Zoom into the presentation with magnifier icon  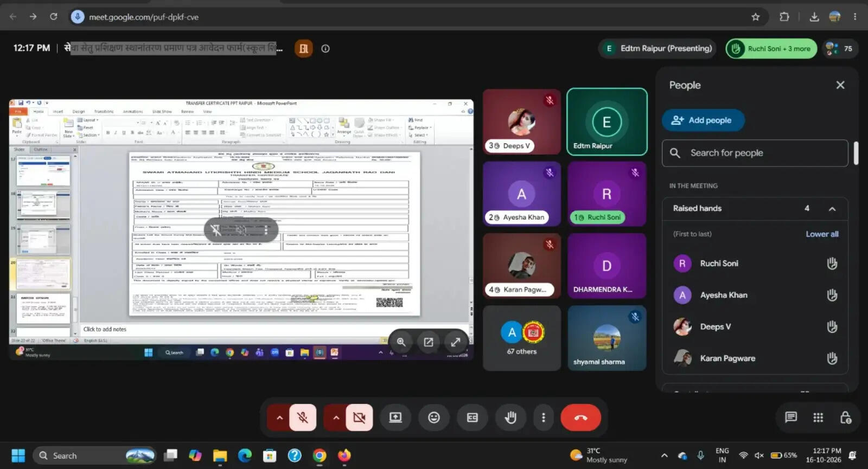[x=401, y=342]
